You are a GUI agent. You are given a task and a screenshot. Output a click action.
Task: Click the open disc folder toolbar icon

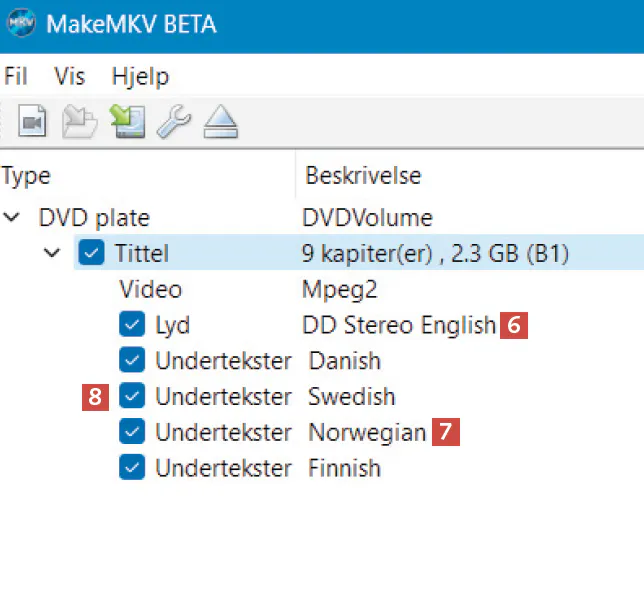(x=79, y=121)
